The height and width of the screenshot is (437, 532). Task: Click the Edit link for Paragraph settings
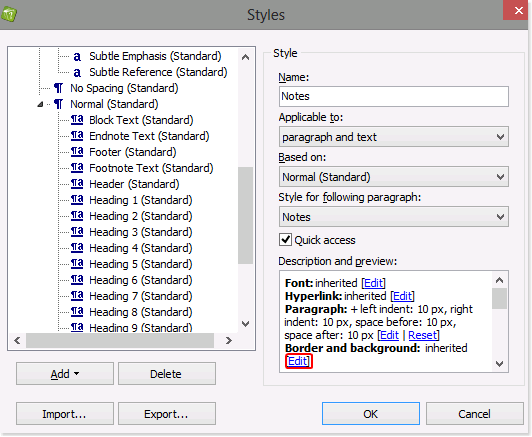point(389,335)
